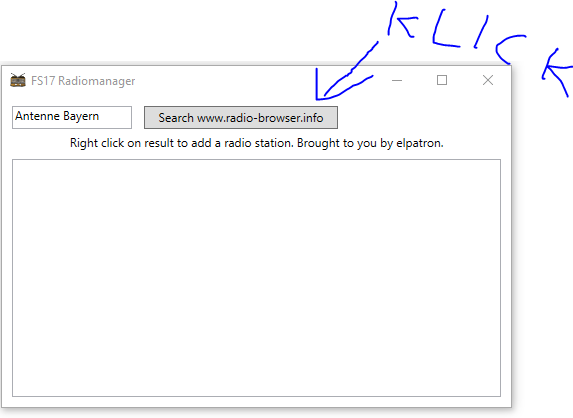Viewport: 573px width, 418px height.
Task: Click the 'Right click on result' instruction label
Action: click(257, 143)
